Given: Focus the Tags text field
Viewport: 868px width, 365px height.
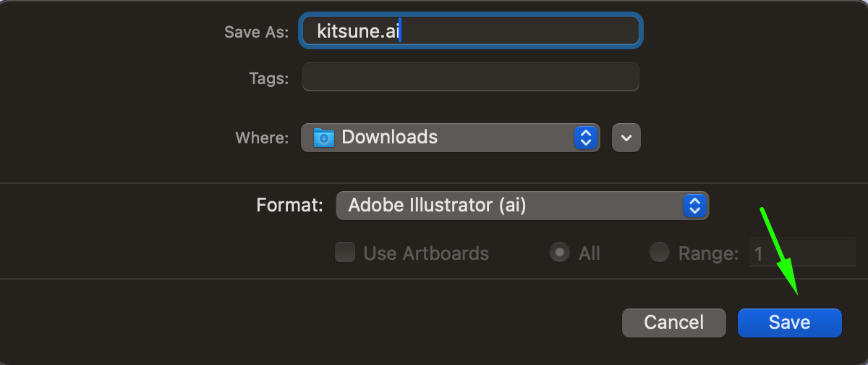Looking at the screenshot, I should coord(470,77).
